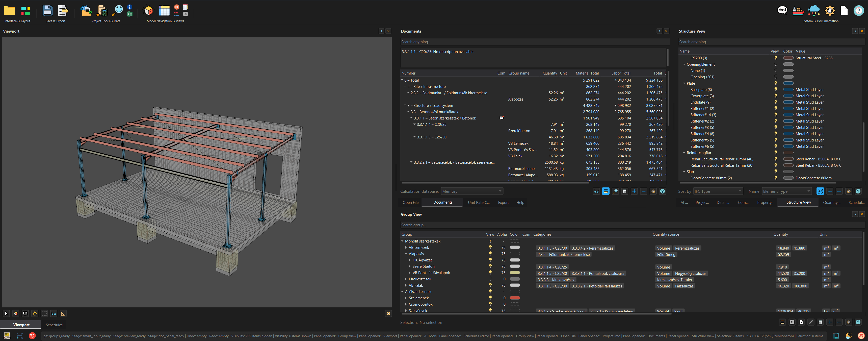
Task: Toggle visibility bulb for Baseplate (8)
Action: (x=776, y=89)
